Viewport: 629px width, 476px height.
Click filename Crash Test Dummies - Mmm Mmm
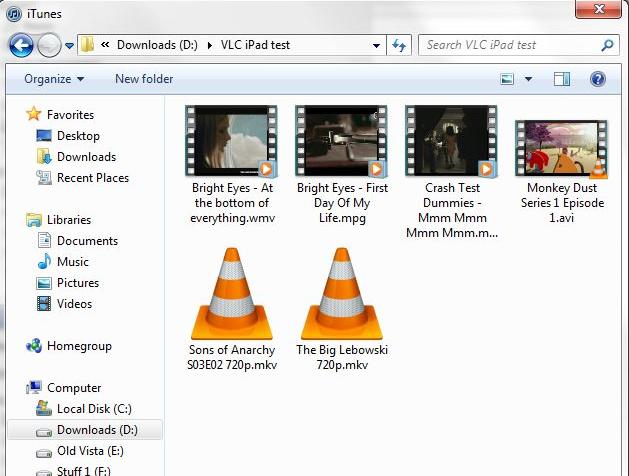click(x=452, y=210)
